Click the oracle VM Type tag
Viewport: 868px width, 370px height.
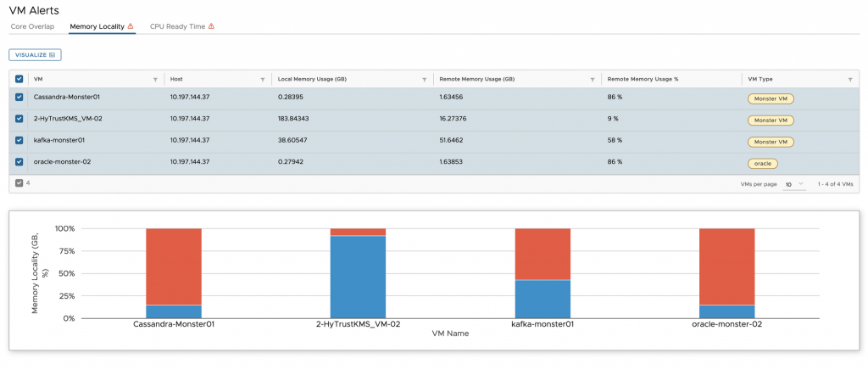763,163
